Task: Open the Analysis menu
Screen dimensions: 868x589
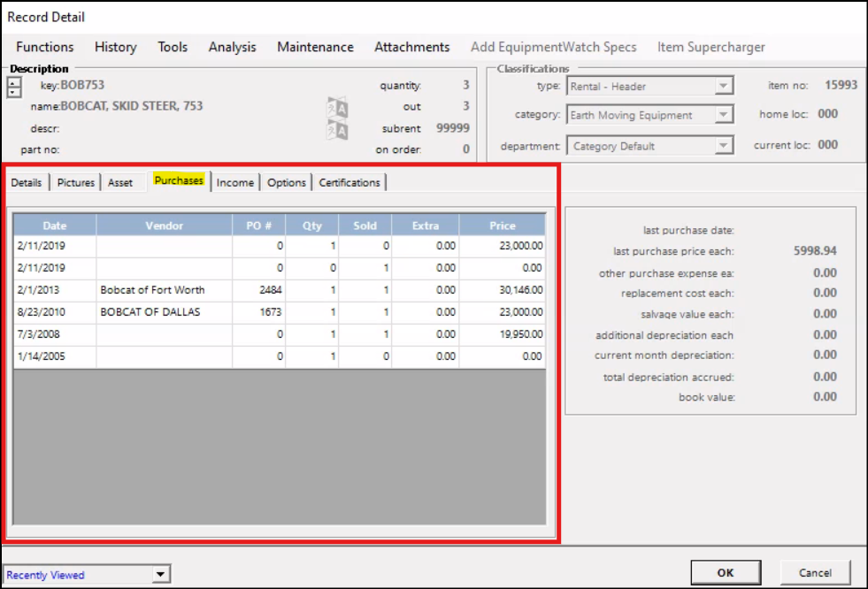Action: 232,47
